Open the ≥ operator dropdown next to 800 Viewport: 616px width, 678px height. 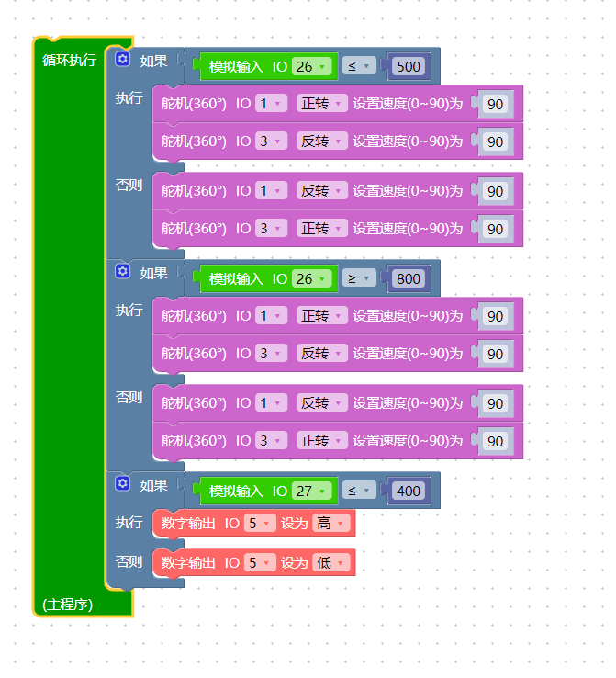(359, 279)
